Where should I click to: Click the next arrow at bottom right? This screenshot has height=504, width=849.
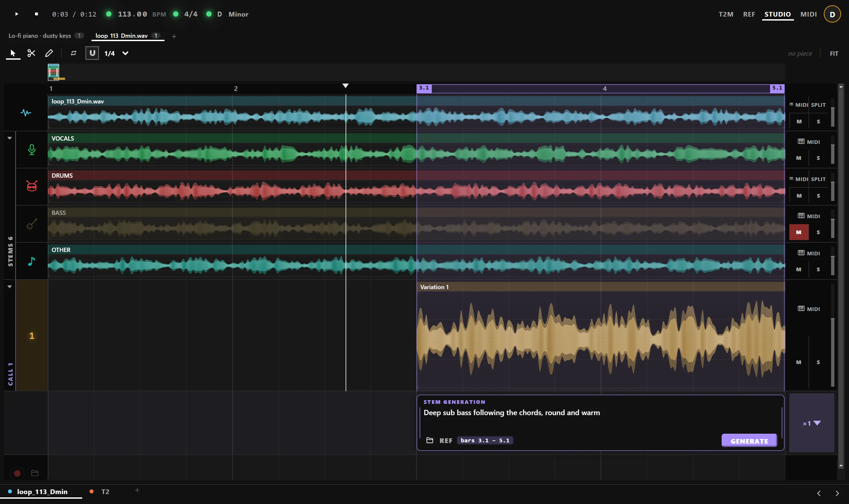point(837,493)
